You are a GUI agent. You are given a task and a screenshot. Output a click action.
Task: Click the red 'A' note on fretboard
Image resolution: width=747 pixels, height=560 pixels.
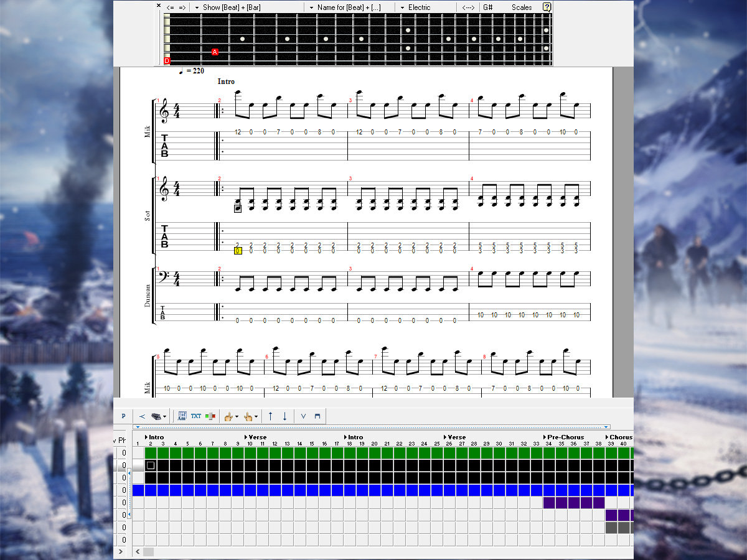(215, 52)
